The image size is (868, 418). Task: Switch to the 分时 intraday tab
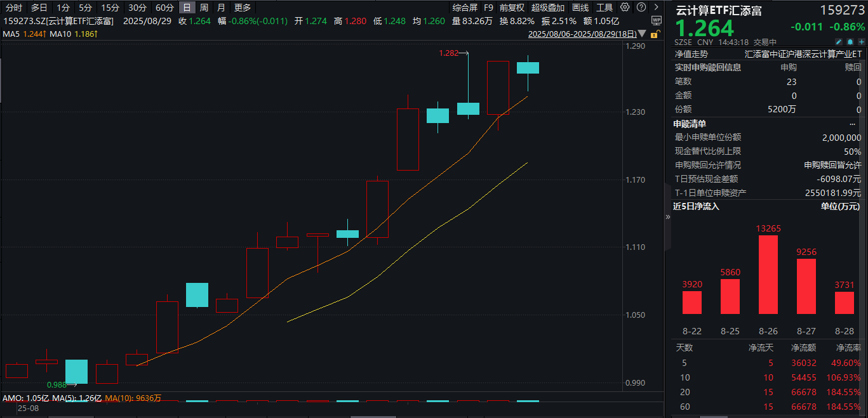14,8
